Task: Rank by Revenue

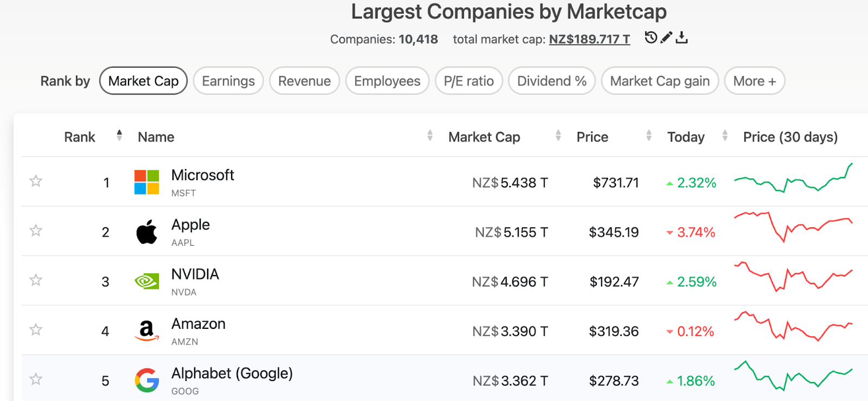Action: pyautogui.click(x=304, y=81)
